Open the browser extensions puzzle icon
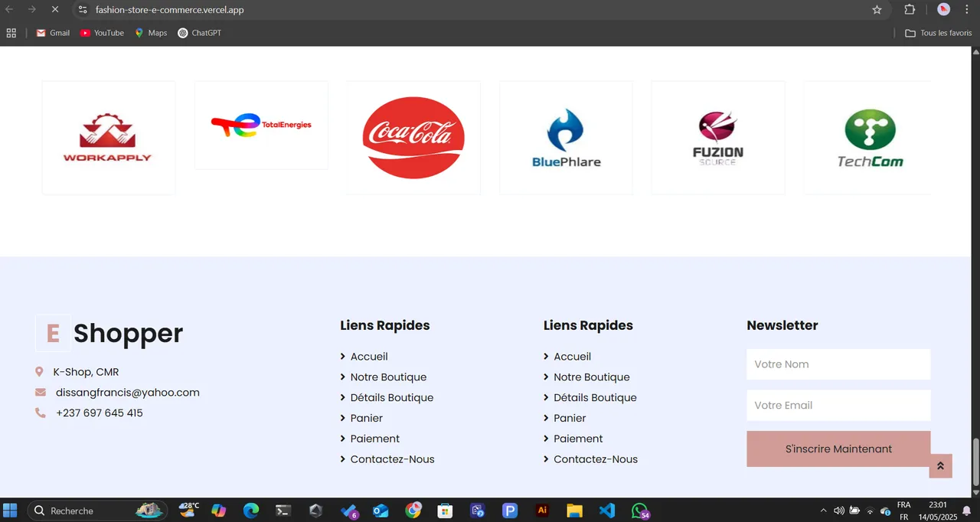Viewport: 980px width, 522px height. click(910, 10)
